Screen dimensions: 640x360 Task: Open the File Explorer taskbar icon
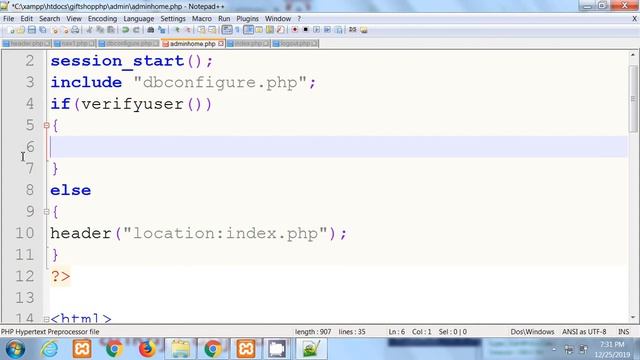tap(180, 349)
